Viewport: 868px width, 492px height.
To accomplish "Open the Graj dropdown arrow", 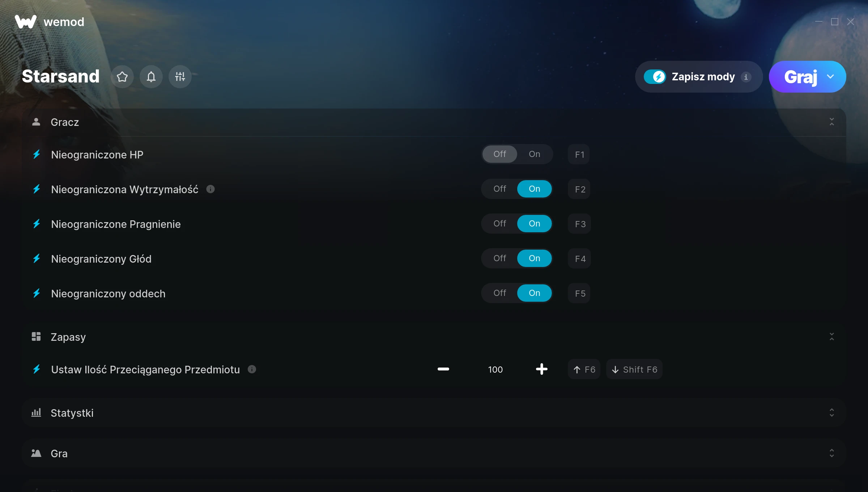I will 830,77.
